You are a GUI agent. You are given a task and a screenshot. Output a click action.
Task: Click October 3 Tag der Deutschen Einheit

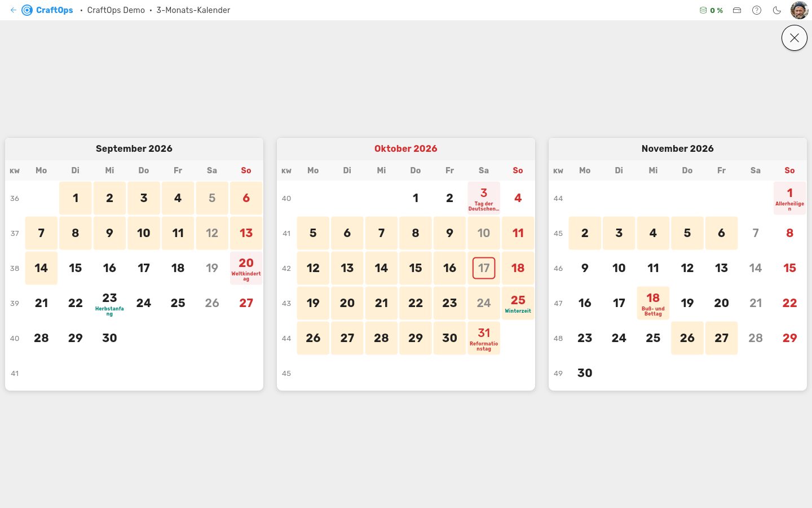coord(484,198)
